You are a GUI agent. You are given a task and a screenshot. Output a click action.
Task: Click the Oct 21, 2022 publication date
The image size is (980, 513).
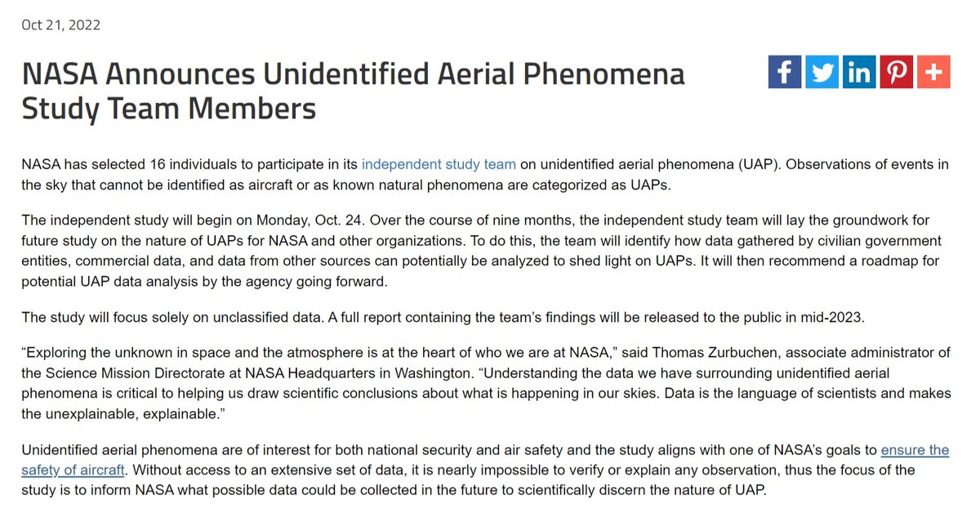(61, 25)
